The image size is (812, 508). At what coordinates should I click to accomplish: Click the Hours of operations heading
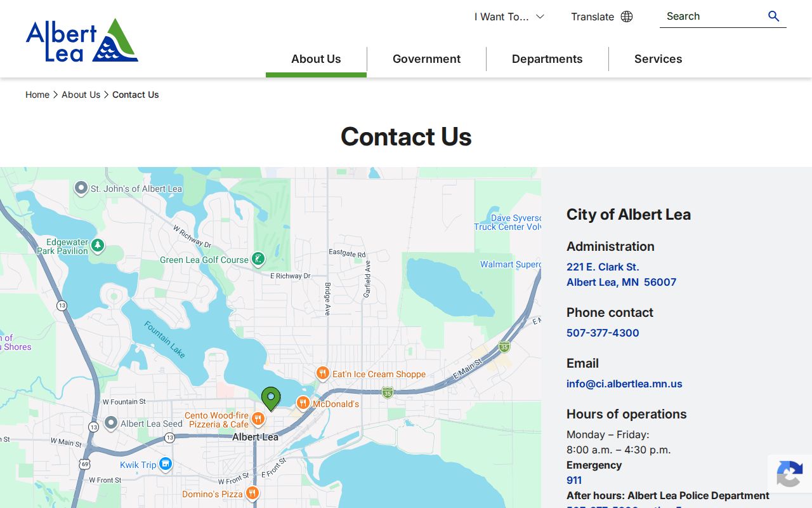click(x=627, y=414)
